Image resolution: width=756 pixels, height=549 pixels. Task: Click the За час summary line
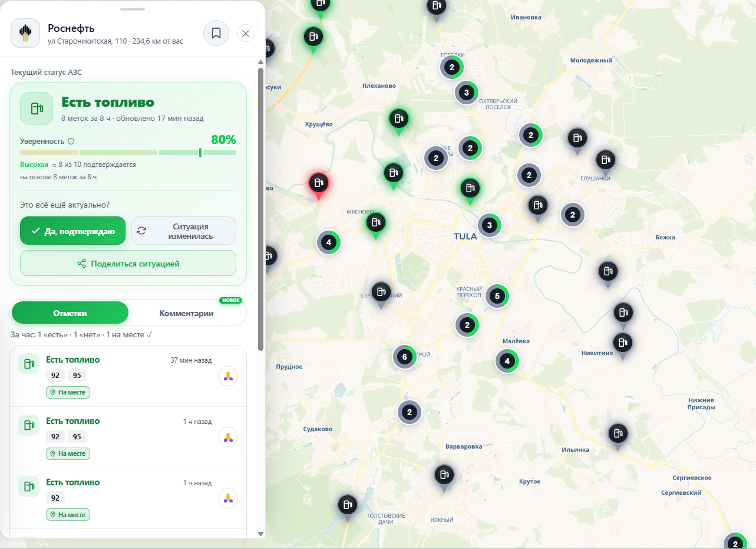82,335
